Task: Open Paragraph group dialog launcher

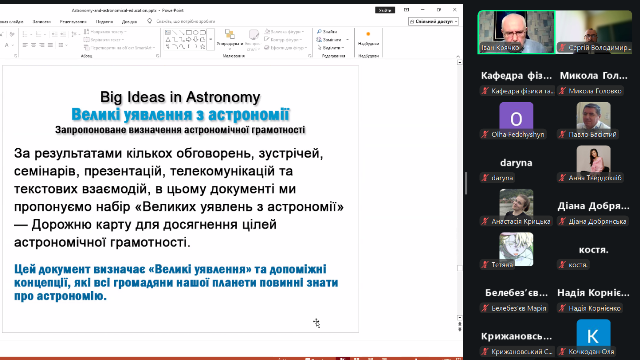Action: tap(158, 56)
